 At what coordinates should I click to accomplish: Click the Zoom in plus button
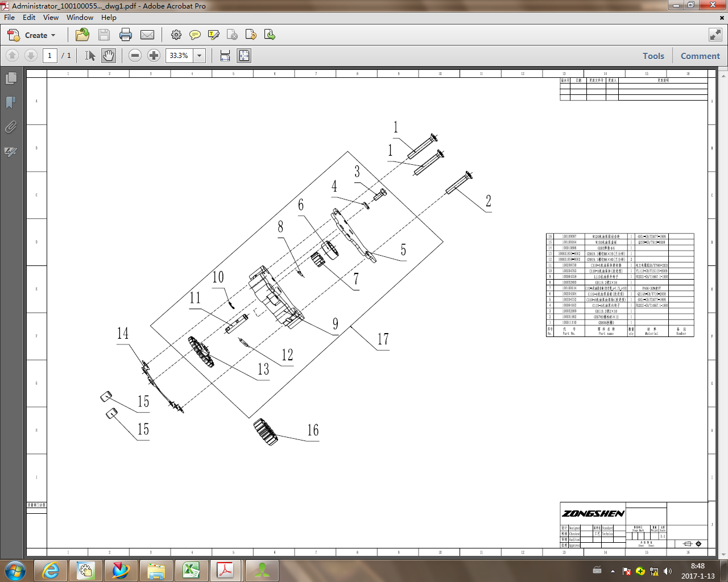click(x=154, y=56)
